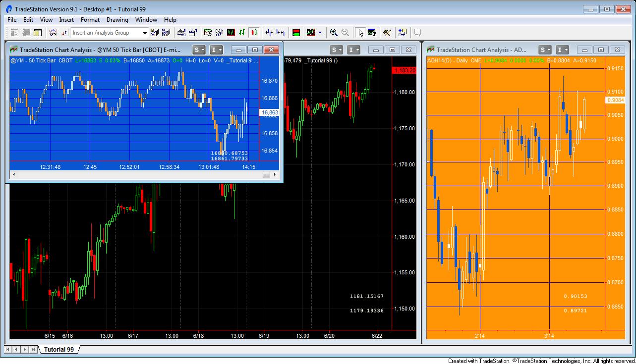Click the first Insert Analysis Technique icon

coord(155,33)
